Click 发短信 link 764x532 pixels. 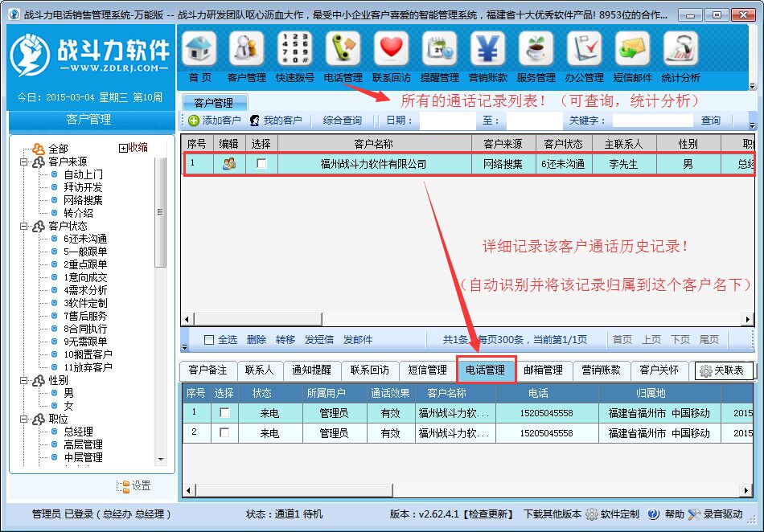click(x=319, y=340)
